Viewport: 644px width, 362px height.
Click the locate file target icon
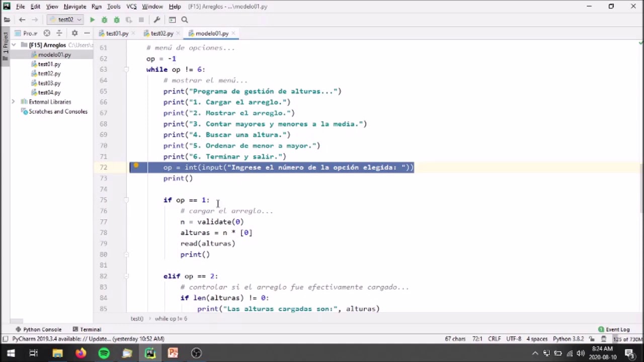coord(47,33)
